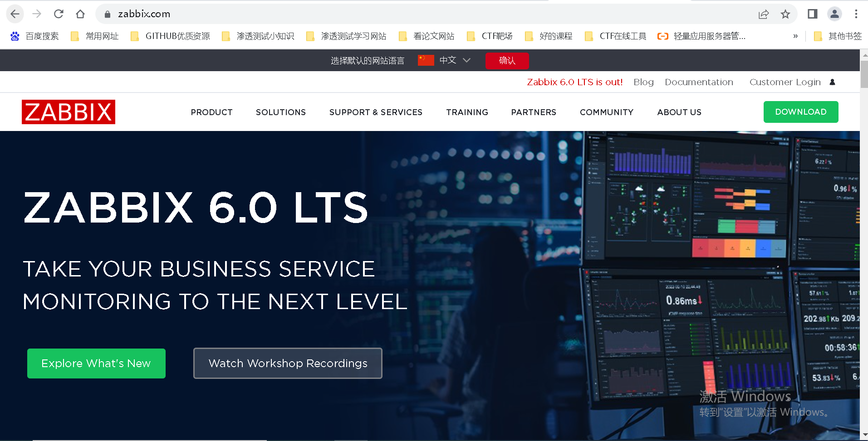Open Chrome's three-dot menu
This screenshot has width=868, height=441.
pyautogui.click(x=857, y=14)
